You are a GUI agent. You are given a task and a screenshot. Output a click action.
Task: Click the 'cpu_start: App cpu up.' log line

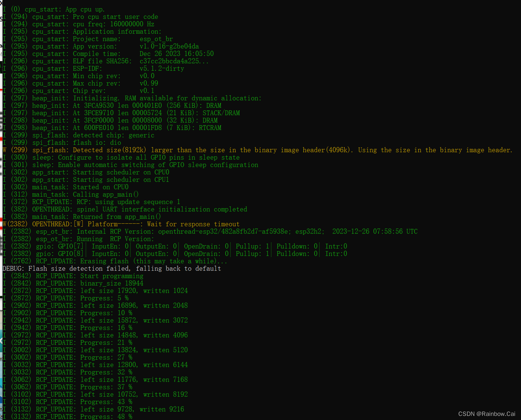click(54, 9)
